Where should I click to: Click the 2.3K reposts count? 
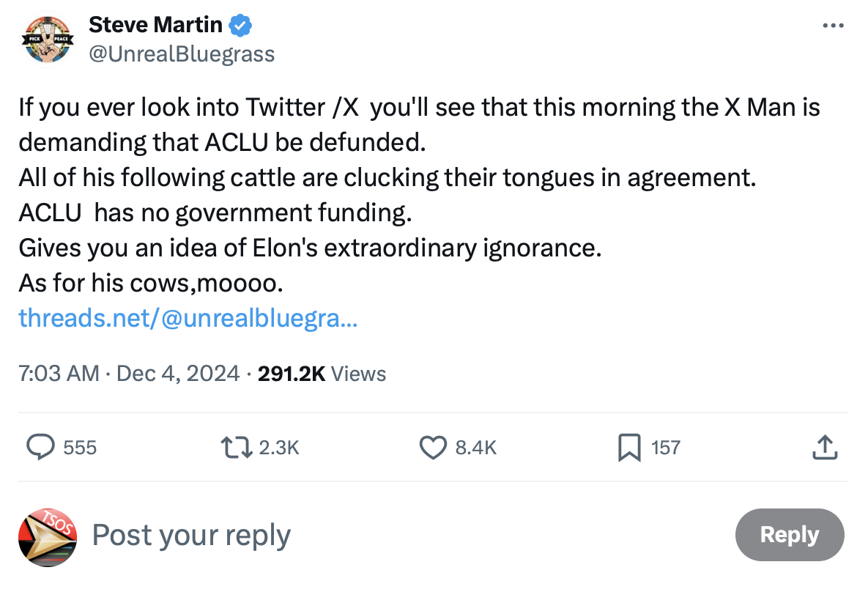(279, 448)
